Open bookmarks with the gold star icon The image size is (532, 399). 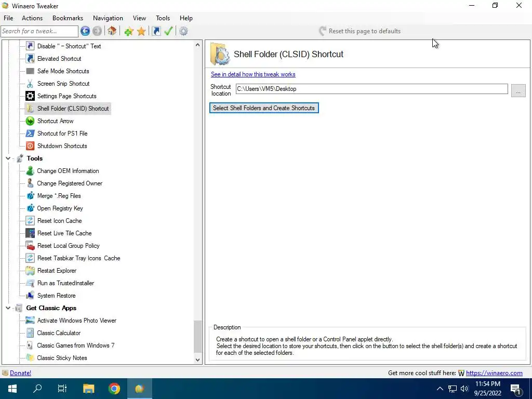pyautogui.click(x=141, y=32)
